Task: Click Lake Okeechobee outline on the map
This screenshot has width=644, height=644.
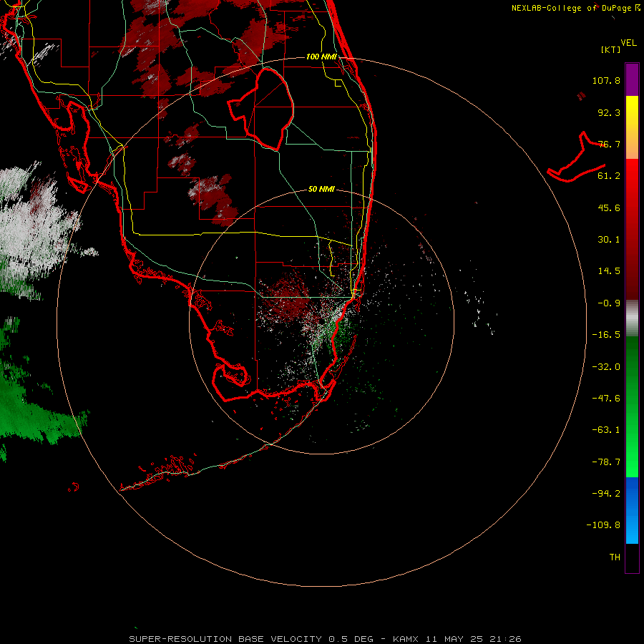Action: coord(261,109)
